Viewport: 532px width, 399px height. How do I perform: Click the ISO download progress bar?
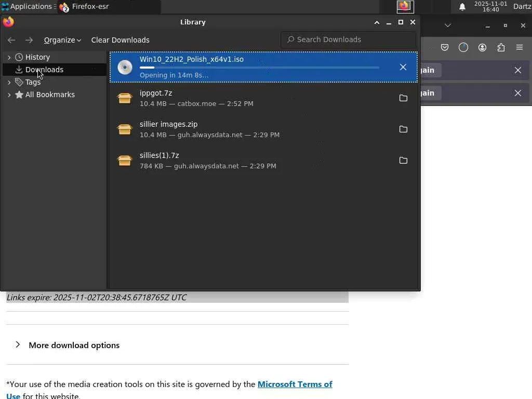click(259, 68)
